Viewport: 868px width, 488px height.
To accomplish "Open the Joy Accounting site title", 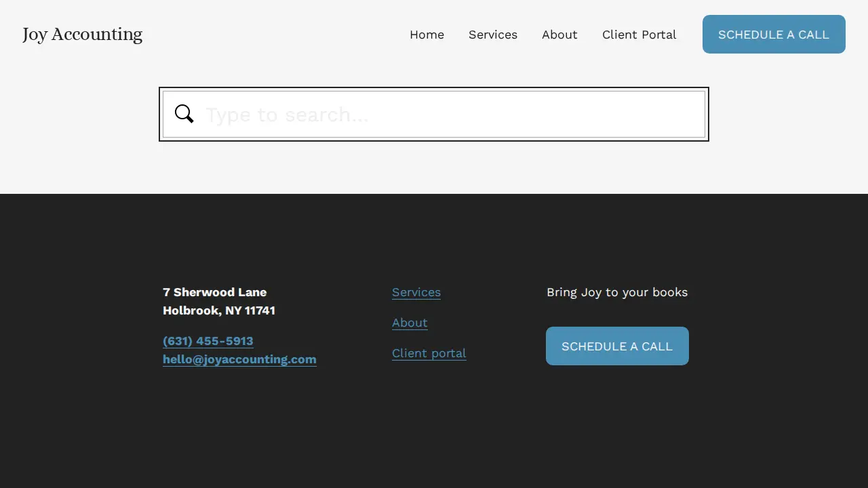I will [82, 35].
